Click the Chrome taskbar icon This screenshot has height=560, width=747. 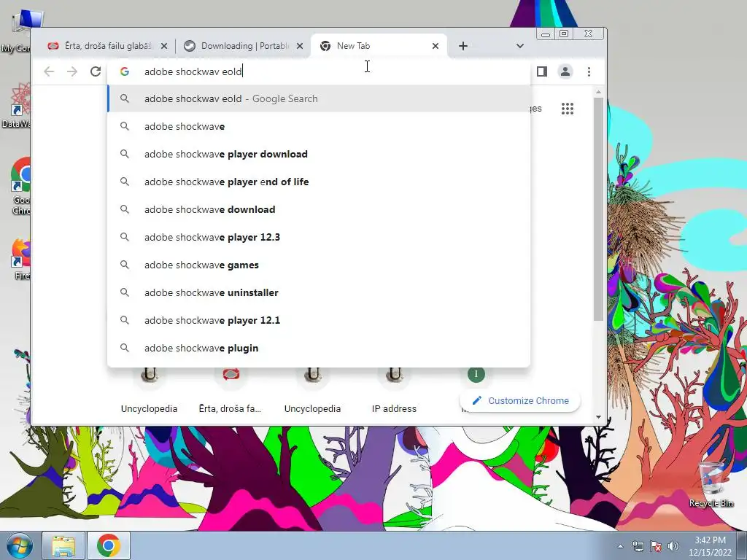[x=109, y=545]
